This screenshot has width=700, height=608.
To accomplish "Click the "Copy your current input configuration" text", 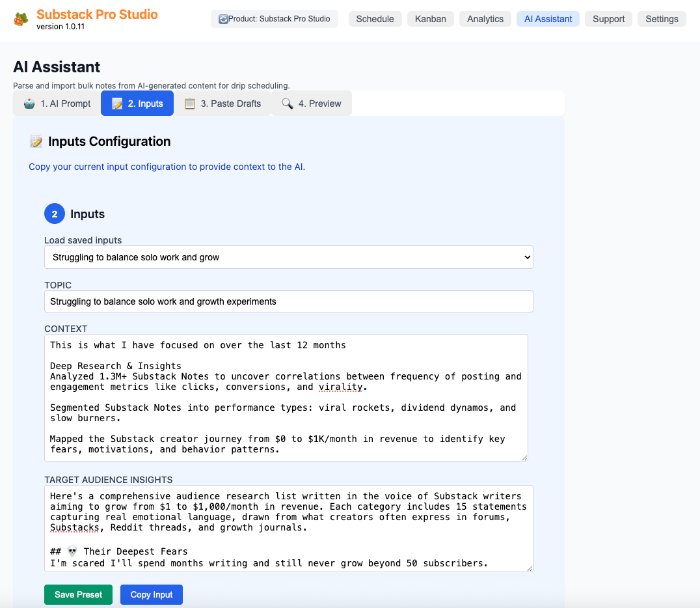I will (167, 167).
